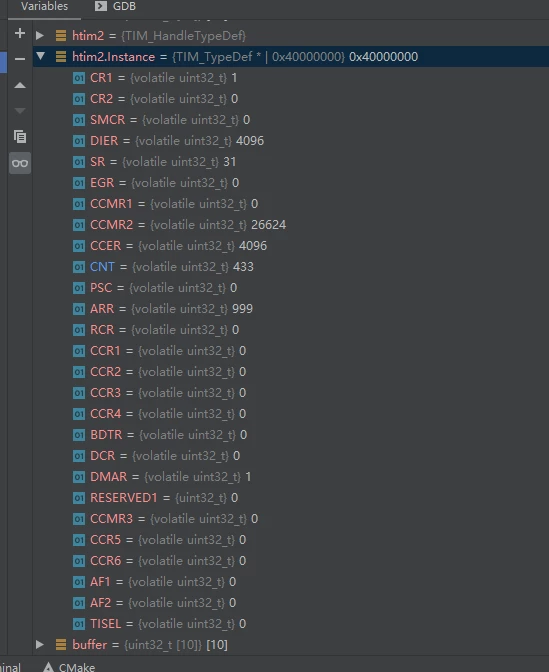The image size is (549, 672).
Task: Select the CCMR2 field type icon
Action: click(79, 225)
